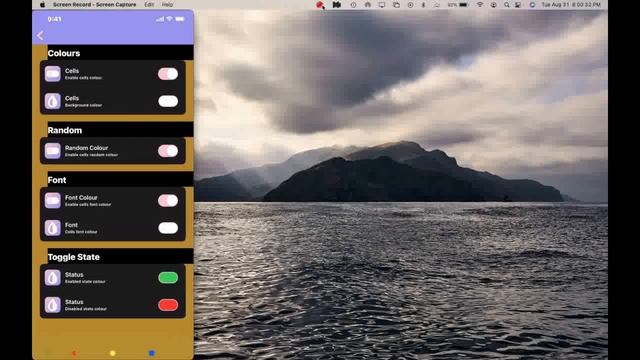This screenshot has height=360, width=640.
Task: Click the user account icon in menu bar
Action: 493,5
